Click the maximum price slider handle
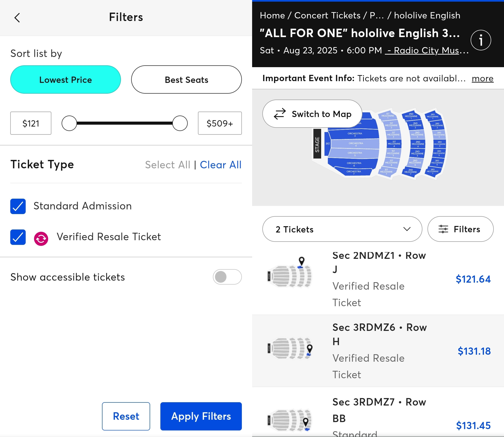 (x=180, y=123)
